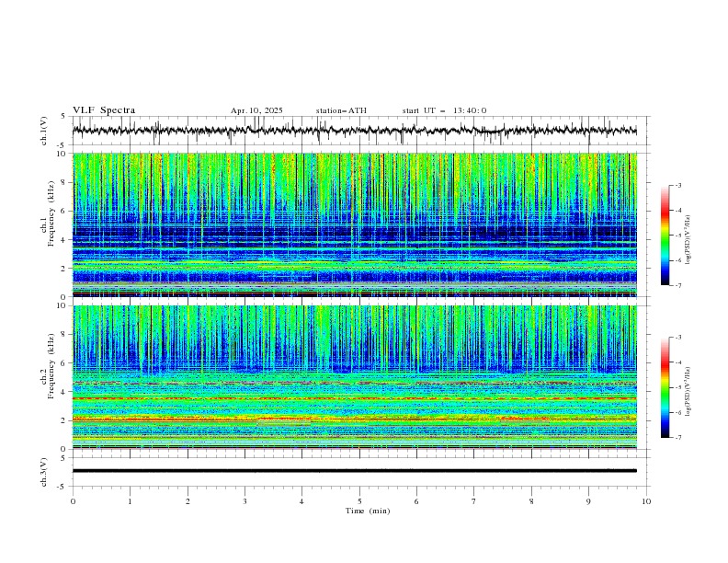The height and width of the screenshot is (563, 728).
Task: Click the ch.2 spectrogram color scale bar
Action: pyautogui.click(x=665, y=387)
